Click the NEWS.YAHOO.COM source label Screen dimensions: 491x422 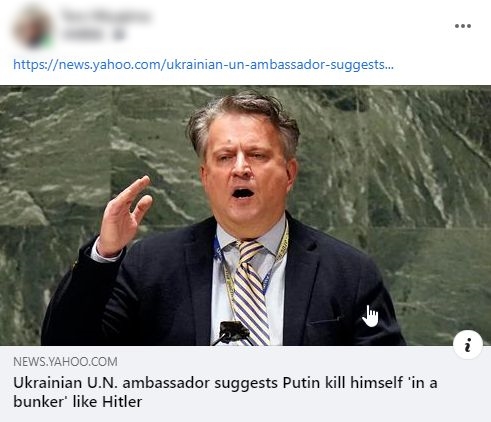(65, 362)
